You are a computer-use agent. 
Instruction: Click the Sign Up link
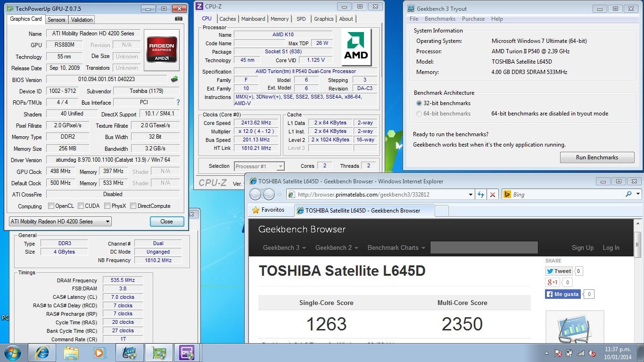[x=583, y=247]
